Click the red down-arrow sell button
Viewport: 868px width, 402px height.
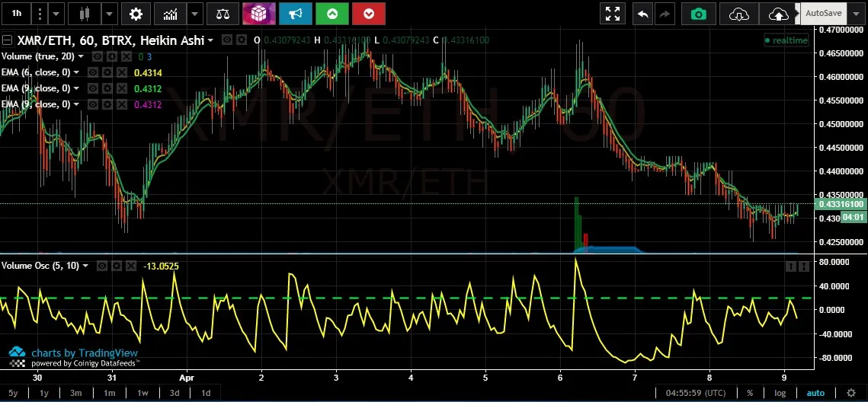click(369, 14)
